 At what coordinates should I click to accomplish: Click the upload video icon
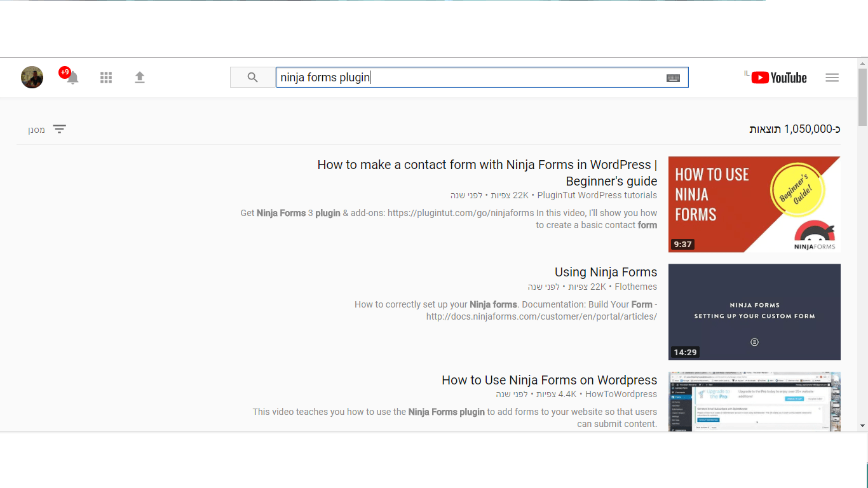[x=140, y=78]
